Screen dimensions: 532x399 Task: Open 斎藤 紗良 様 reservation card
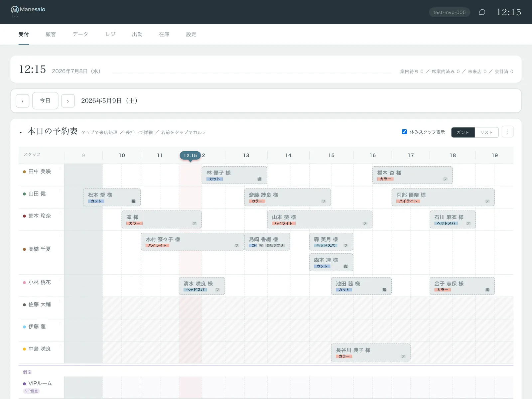(x=288, y=198)
